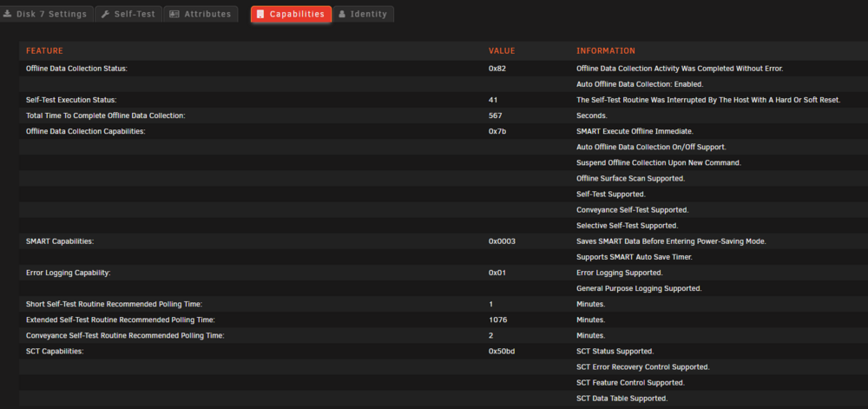Click 'Supports SMART Auto Save Timer.' text
868x409 pixels.
point(635,257)
